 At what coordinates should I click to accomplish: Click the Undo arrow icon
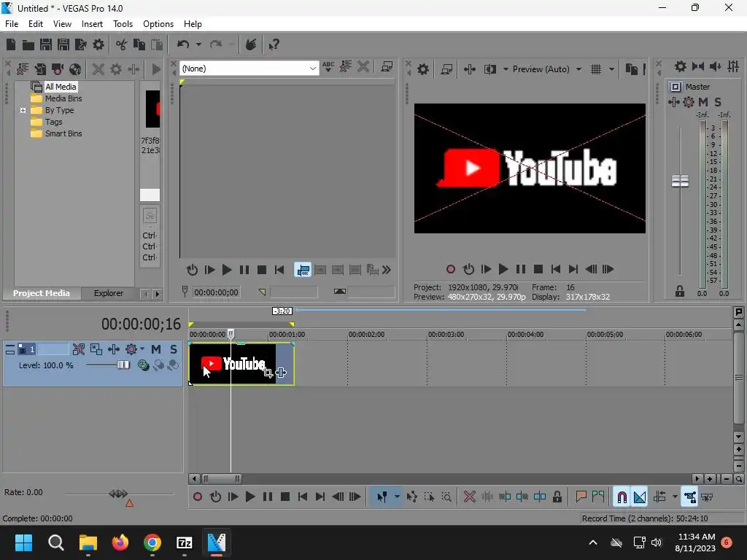(183, 44)
